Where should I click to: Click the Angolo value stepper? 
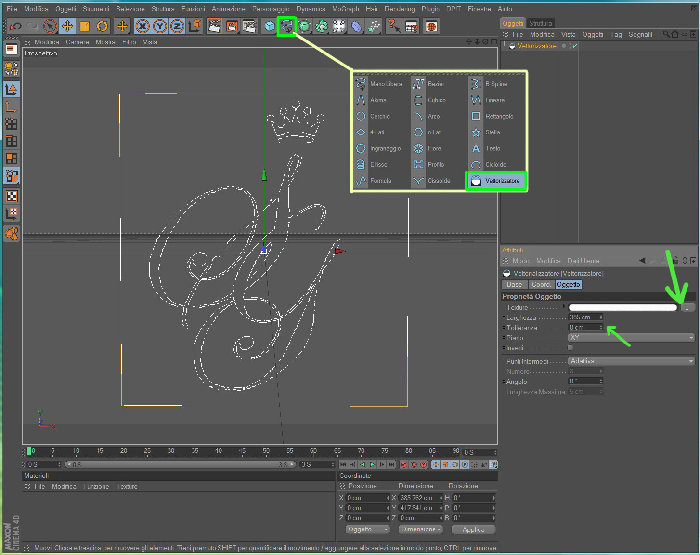[601, 381]
